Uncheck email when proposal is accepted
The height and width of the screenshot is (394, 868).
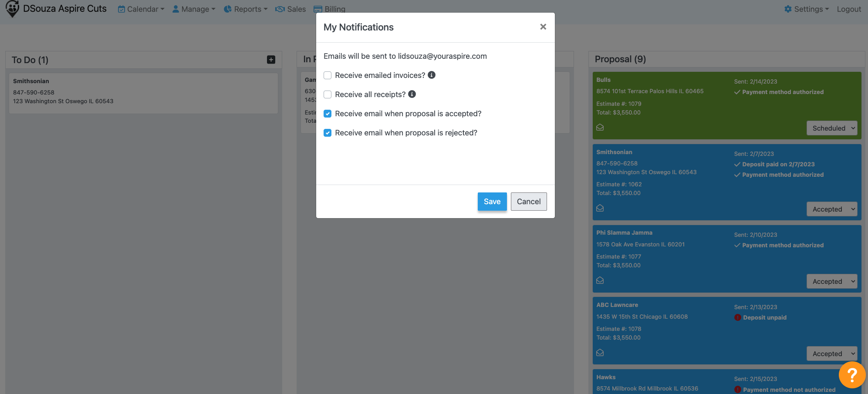[x=328, y=114]
